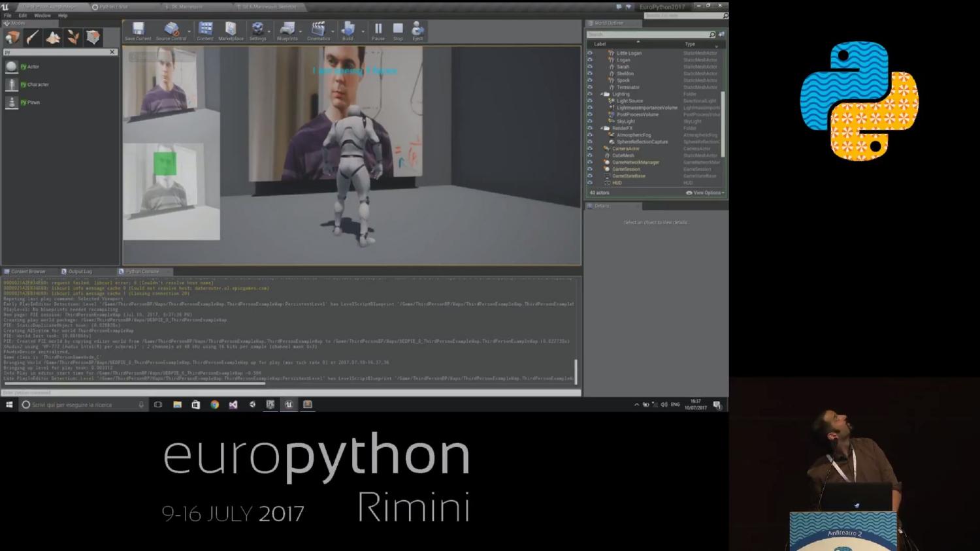The width and height of the screenshot is (980, 551).
Task: Click the horizontal scrollbar in Python Console
Action: coord(135,383)
